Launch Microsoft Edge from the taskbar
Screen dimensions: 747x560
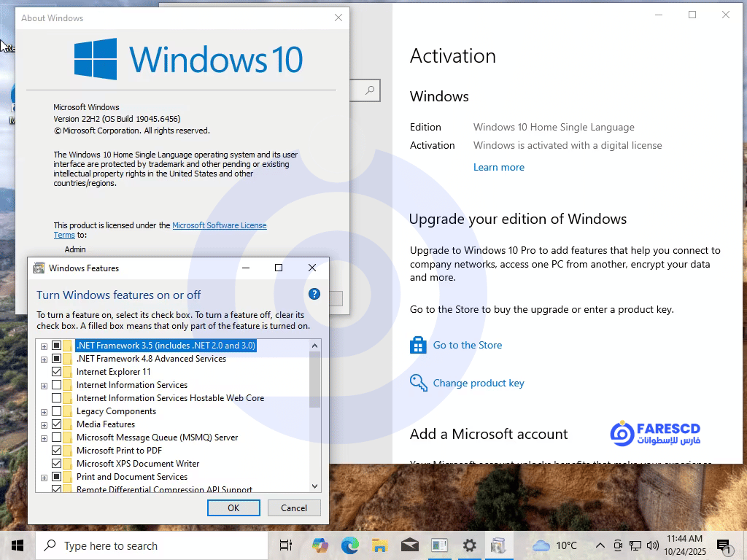click(350, 545)
